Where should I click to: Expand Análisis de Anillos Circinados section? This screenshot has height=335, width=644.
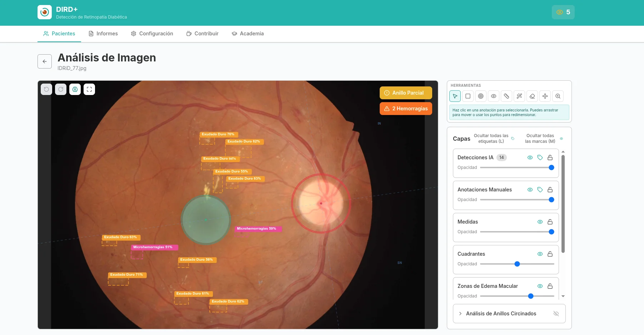tap(460, 314)
